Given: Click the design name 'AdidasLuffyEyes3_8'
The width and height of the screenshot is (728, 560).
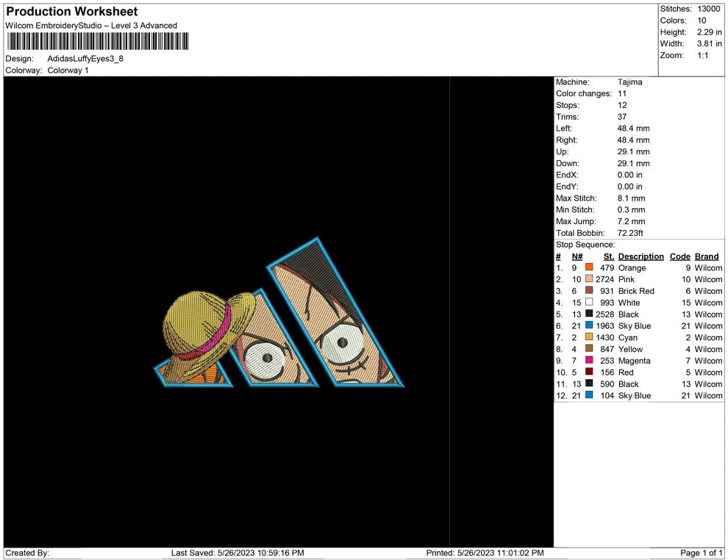Looking at the screenshot, I should (x=85, y=59).
